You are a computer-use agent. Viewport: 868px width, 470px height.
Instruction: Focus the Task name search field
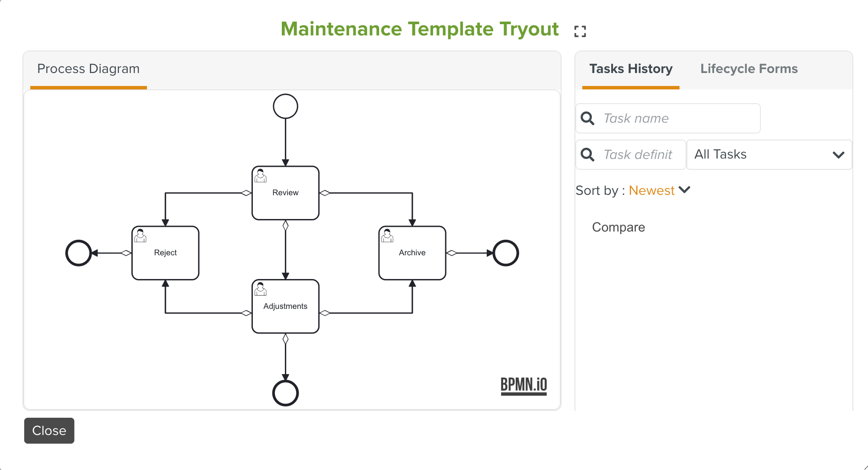click(x=679, y=118)
